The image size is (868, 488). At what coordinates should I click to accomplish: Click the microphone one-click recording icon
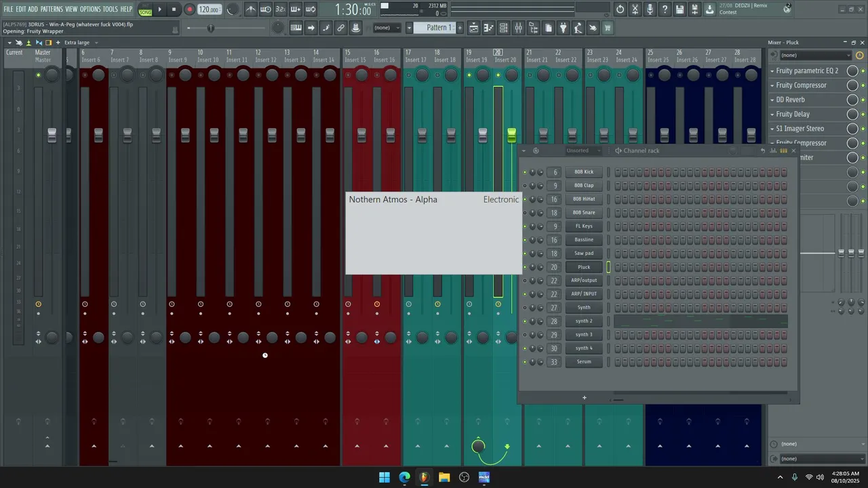(x=650, y=9)
